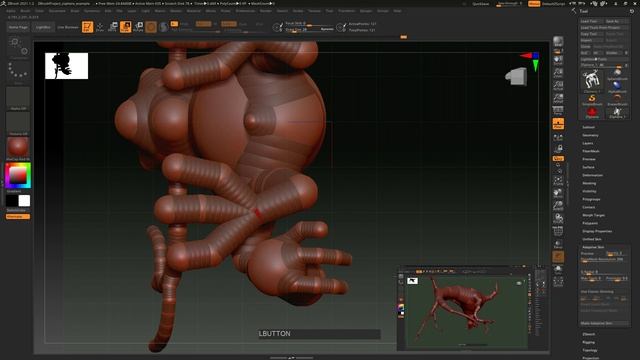Open the Zplugin menu
640x360 pixels.
click(x=366, y=11)
